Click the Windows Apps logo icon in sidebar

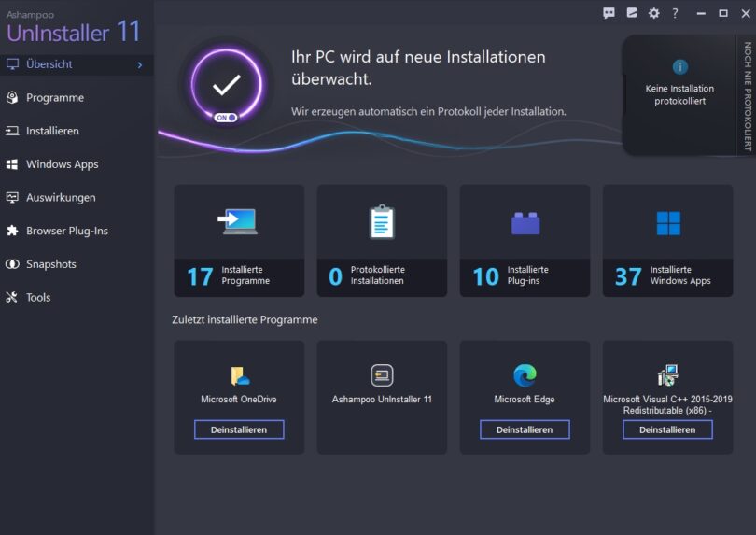point(12,164)
